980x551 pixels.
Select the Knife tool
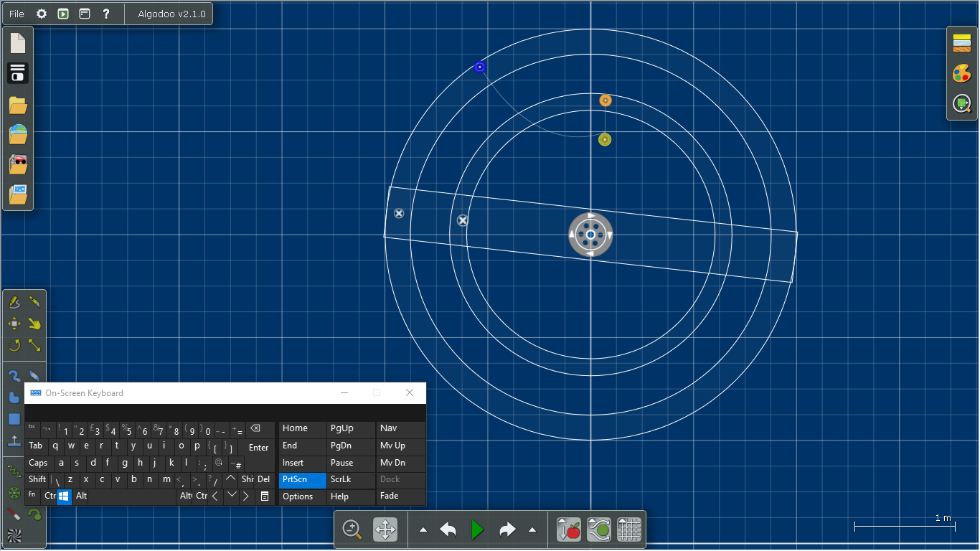[34, 302]
